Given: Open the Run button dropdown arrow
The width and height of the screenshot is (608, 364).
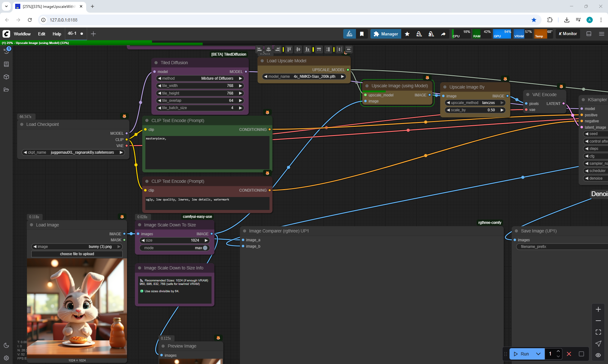Looking at the screenshot, I should (538, 354).
